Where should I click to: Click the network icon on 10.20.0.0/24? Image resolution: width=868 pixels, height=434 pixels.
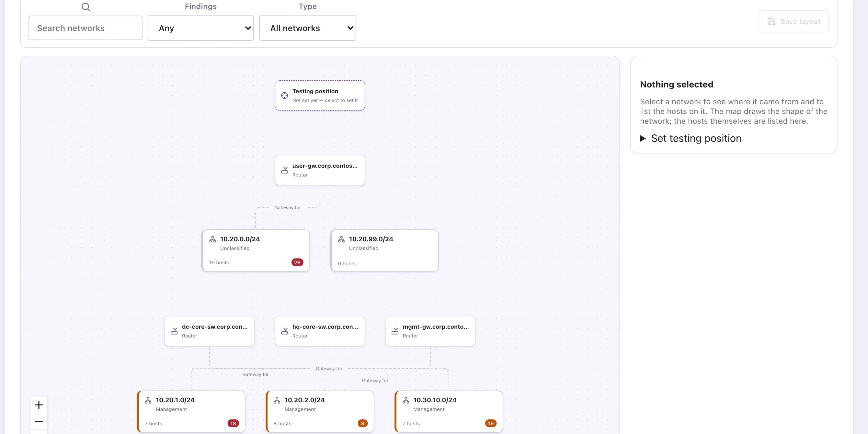coord(212,239)
